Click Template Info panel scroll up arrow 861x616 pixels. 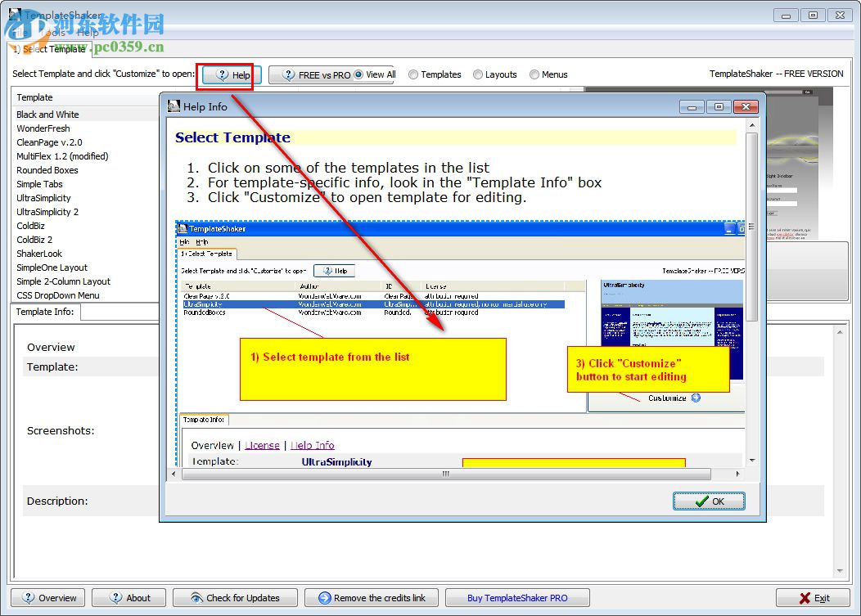pyautogui.click(x=840, y=332)
